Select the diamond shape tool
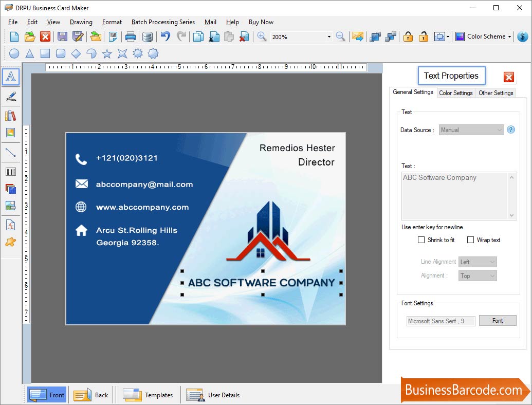Viewport: 532px width, 405px height. point(76,53)
